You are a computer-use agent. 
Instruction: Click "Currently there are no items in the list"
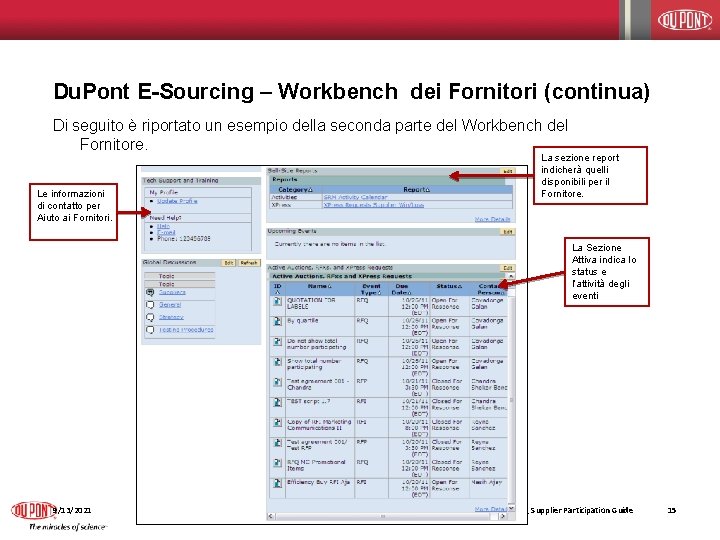coord(330,244)
